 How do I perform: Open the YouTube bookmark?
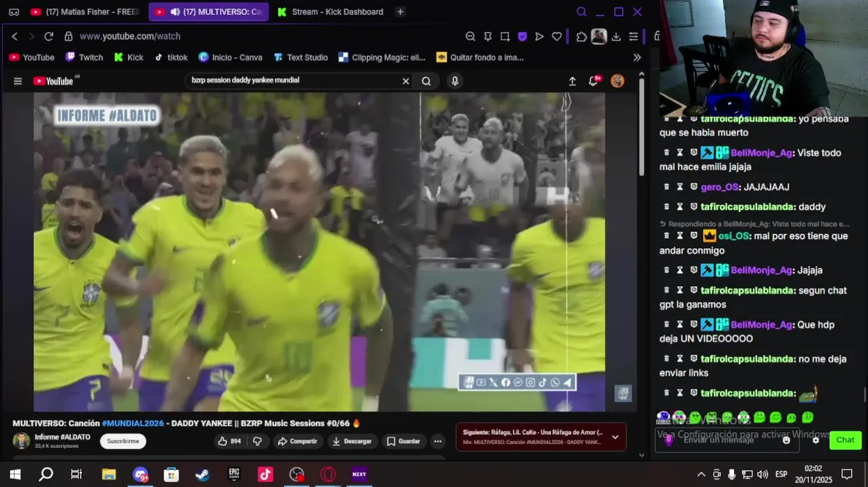32,57
